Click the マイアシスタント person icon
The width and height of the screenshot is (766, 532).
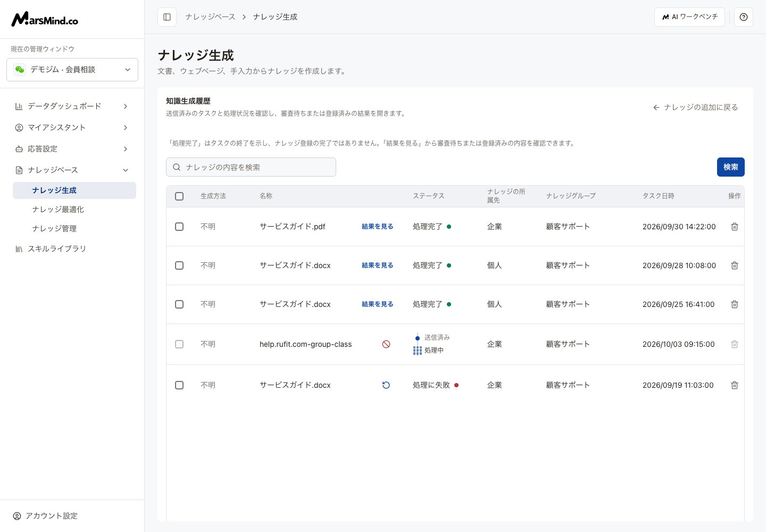(x=19, y=128)
